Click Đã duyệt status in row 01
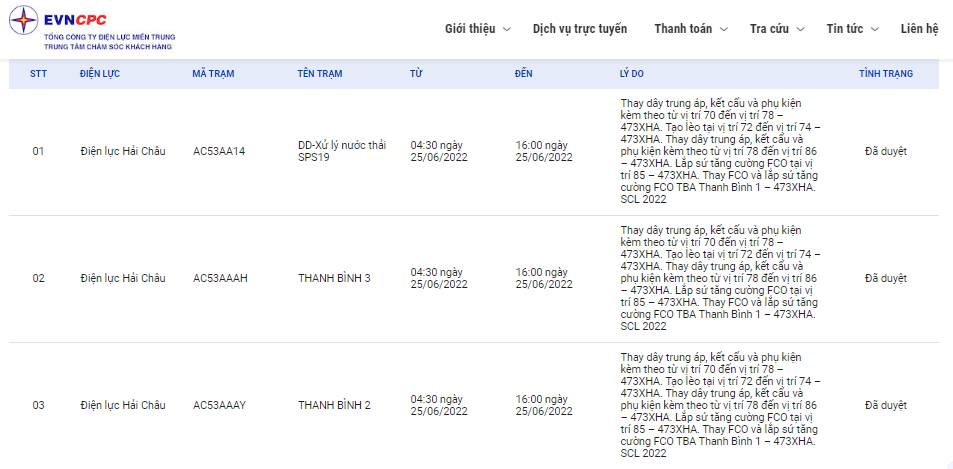Screen dimensions: 953x469 886,151
